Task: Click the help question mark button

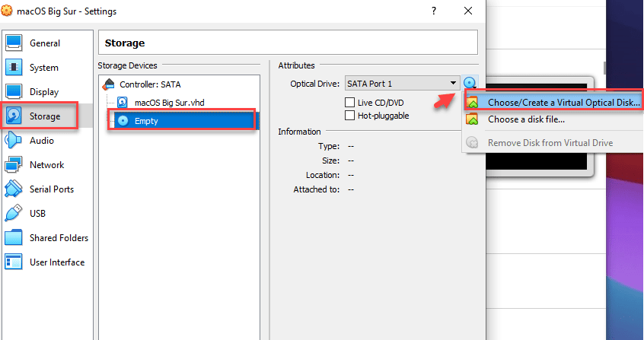Action: 434,11
